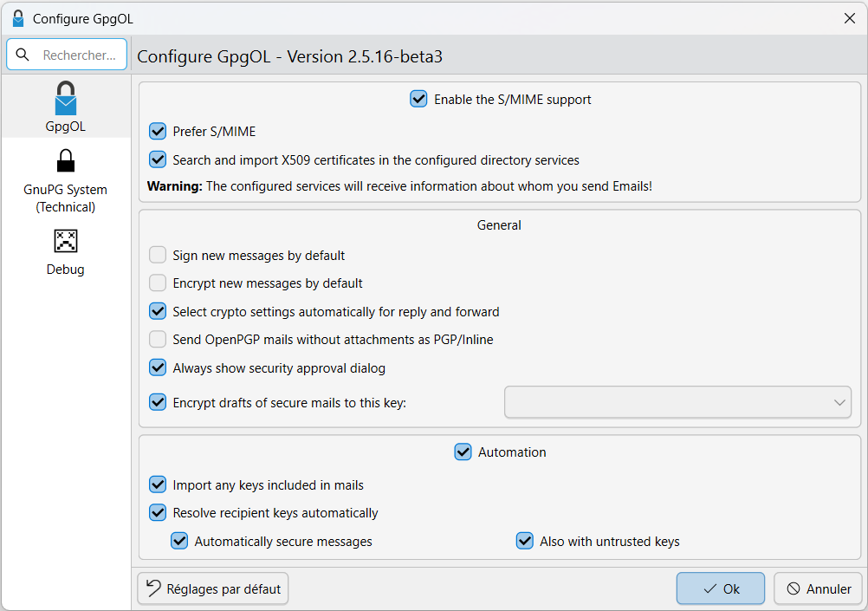This screenshot has height=611, width=868.
Task: Open the Debug page icon
Action: [x=65, y=241]
